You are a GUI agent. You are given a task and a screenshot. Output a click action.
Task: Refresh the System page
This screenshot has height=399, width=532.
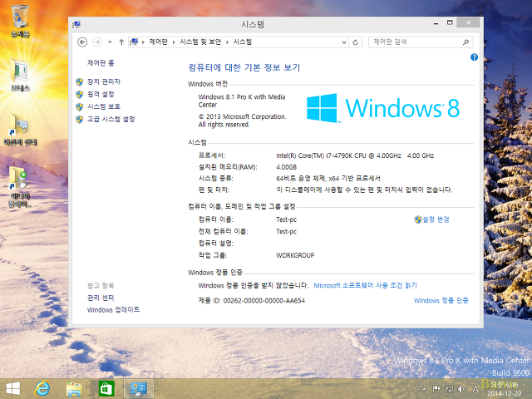(x=355, y=42)
